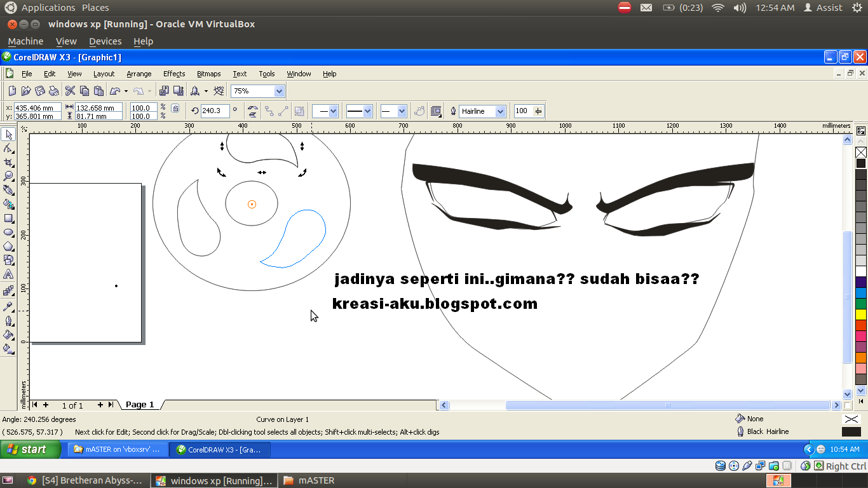Select the Interactive Blend tool
Viewport: 868px width, 488px height.
click(x=8, y=290)
